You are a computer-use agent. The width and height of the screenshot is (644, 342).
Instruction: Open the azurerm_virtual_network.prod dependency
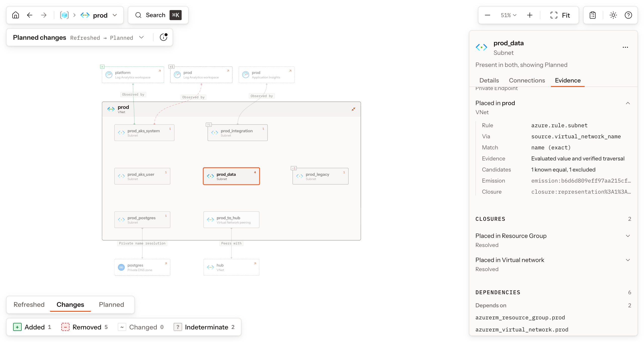tap(522, 329)
